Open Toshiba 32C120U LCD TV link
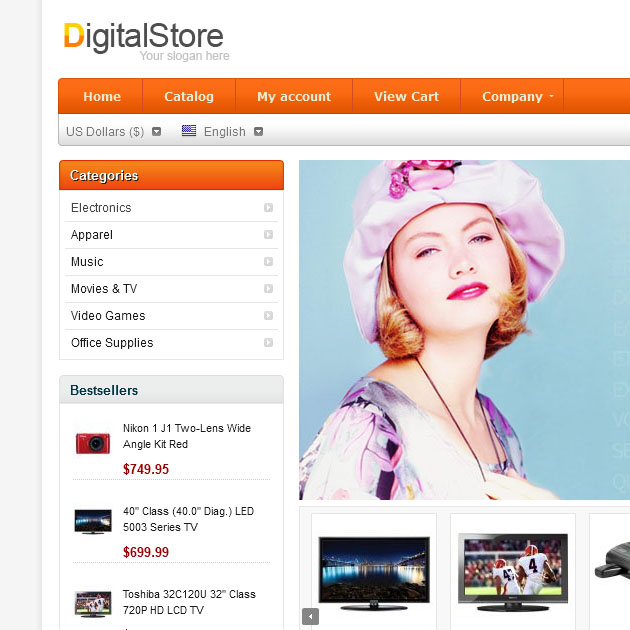This screenshot has height=630, width=630. pos(189,602)
